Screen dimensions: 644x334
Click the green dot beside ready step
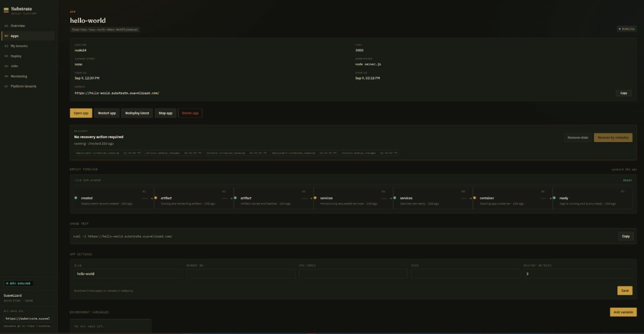pos(554,198)
